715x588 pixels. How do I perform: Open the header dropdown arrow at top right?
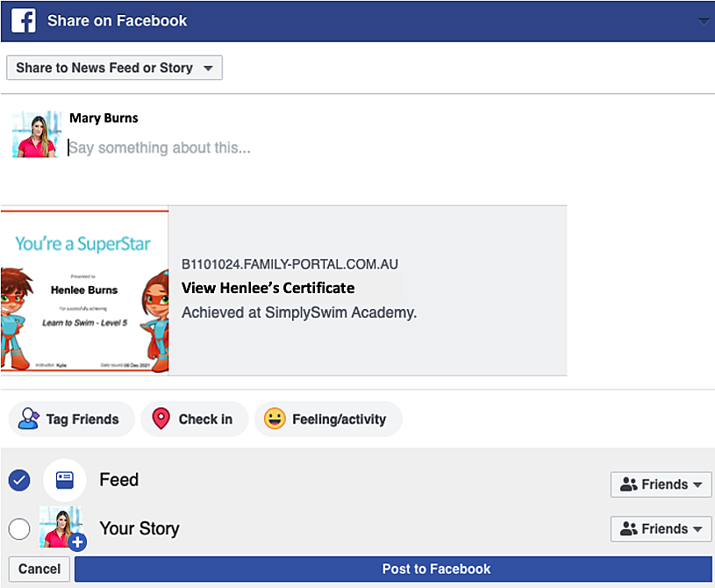click(x=704, y=21)
